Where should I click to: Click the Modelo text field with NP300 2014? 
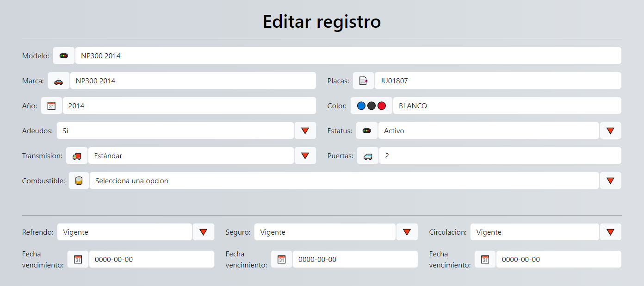point(348,56)
